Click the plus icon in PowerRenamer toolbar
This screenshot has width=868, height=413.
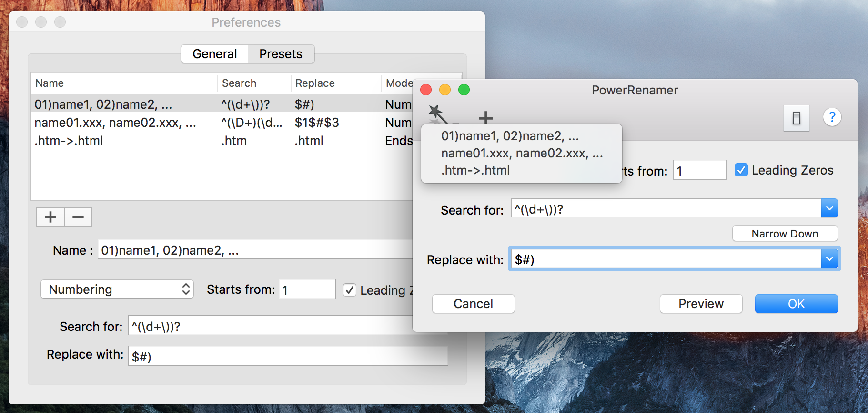coord(485,117)
